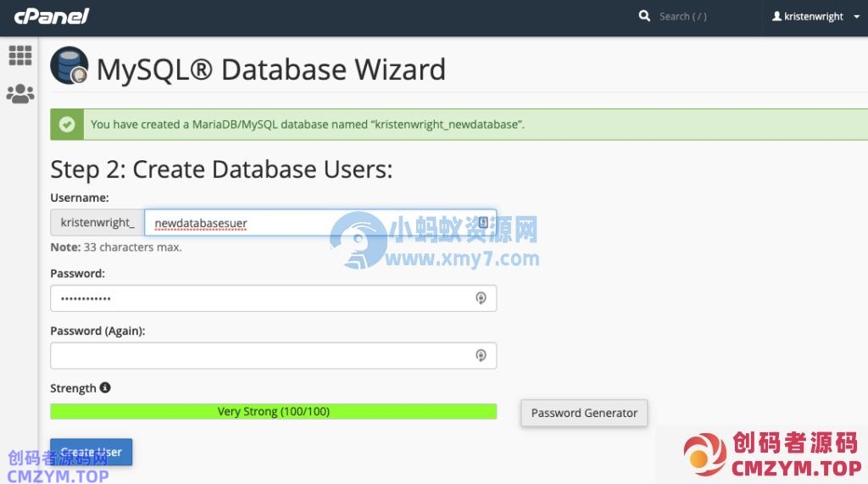Click the green success checkmark icon

pyautogui.click(x=66, y=125)
